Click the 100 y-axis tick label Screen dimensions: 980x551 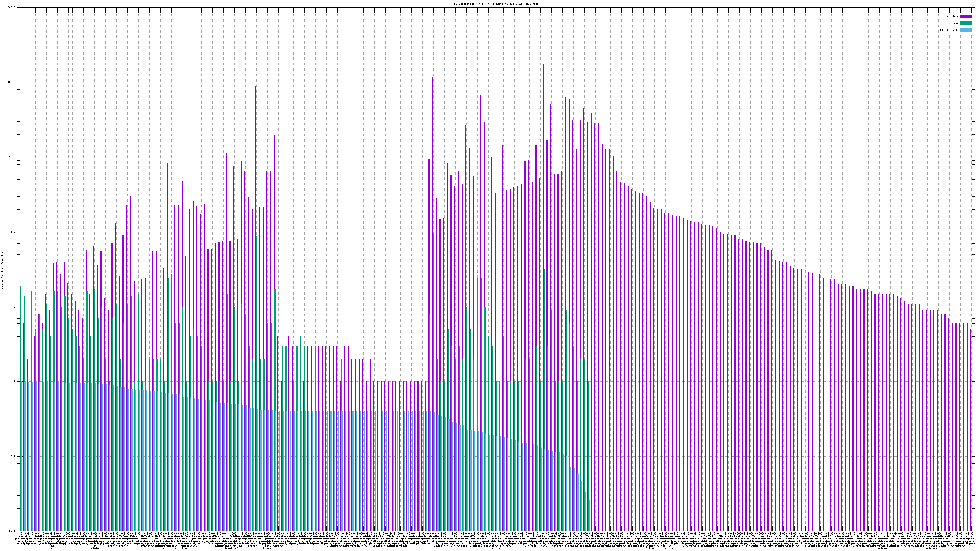(x=13, y=232)
